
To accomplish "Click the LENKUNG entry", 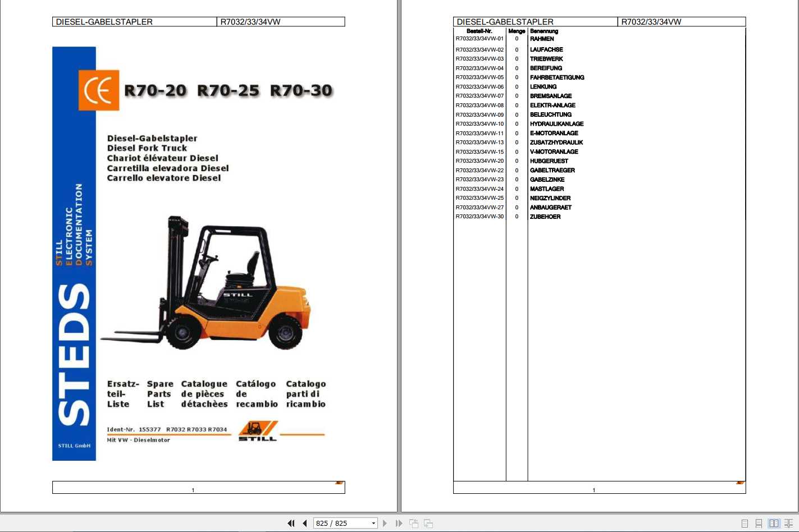I will (544, 87).
